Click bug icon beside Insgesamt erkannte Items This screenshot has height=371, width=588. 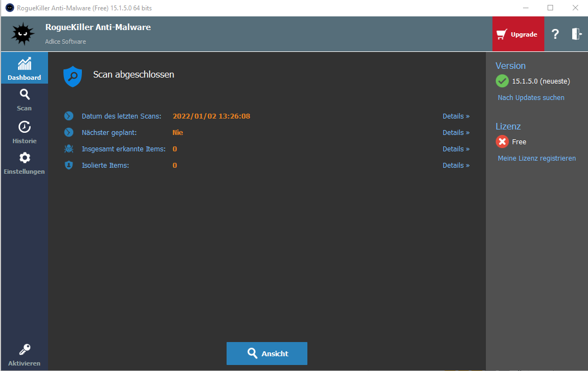(x=69, y=149)
